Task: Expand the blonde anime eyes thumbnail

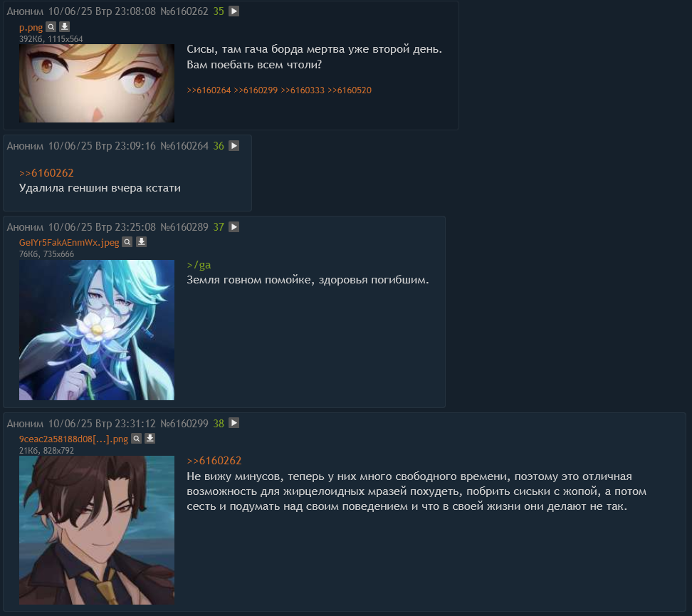Action: 97,83
